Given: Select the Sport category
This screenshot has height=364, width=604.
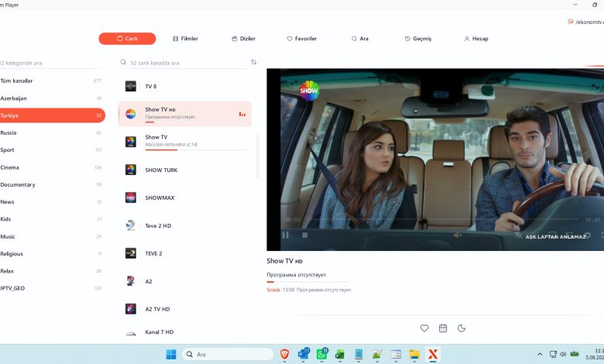Looking at the screenshot, I should (52, 149).
